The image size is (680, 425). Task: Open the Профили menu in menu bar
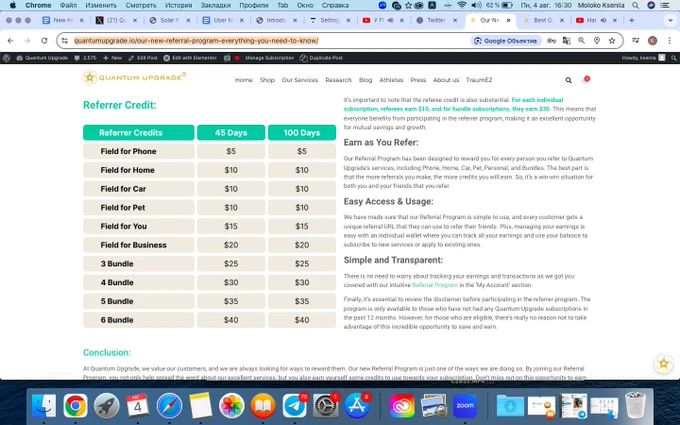[x=254, y=5]
